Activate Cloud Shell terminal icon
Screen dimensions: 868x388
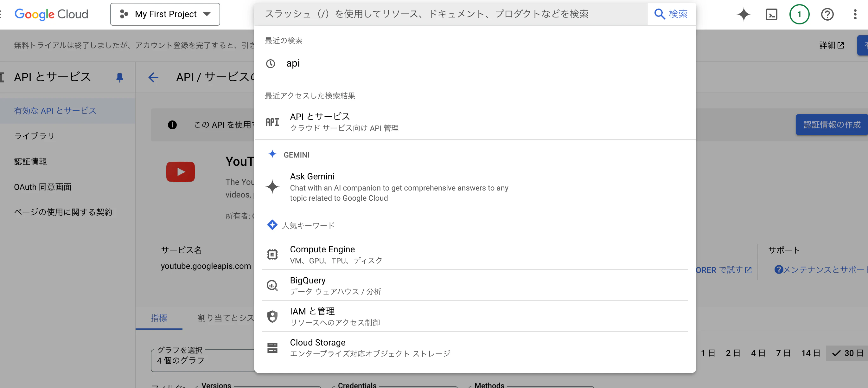pos(771,14)
